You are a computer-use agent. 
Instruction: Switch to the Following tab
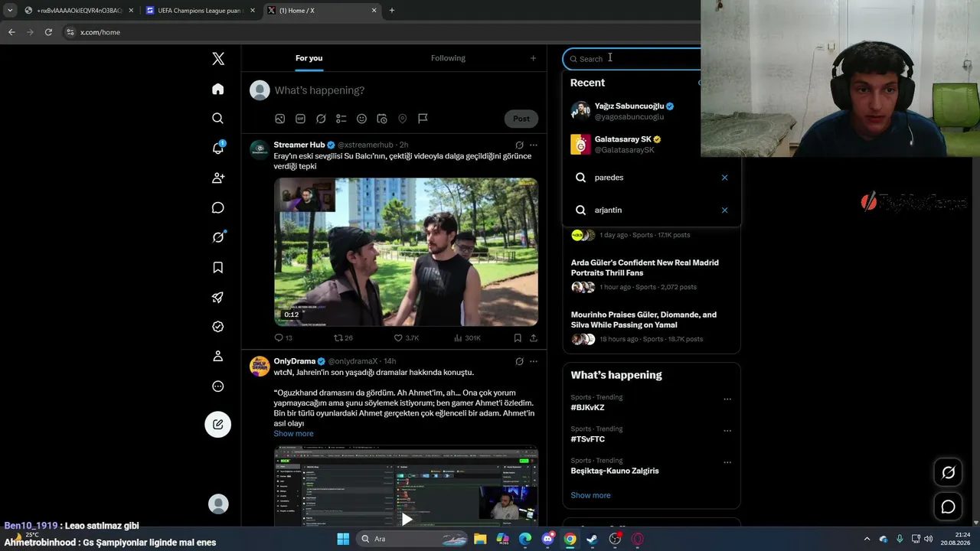coord(448,58)
